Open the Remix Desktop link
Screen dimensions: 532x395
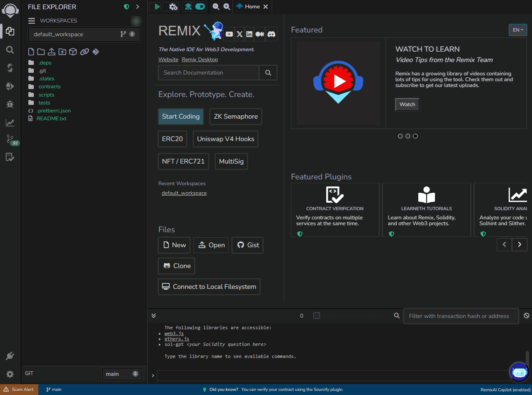pyautogui.click(x=200, y=60)
